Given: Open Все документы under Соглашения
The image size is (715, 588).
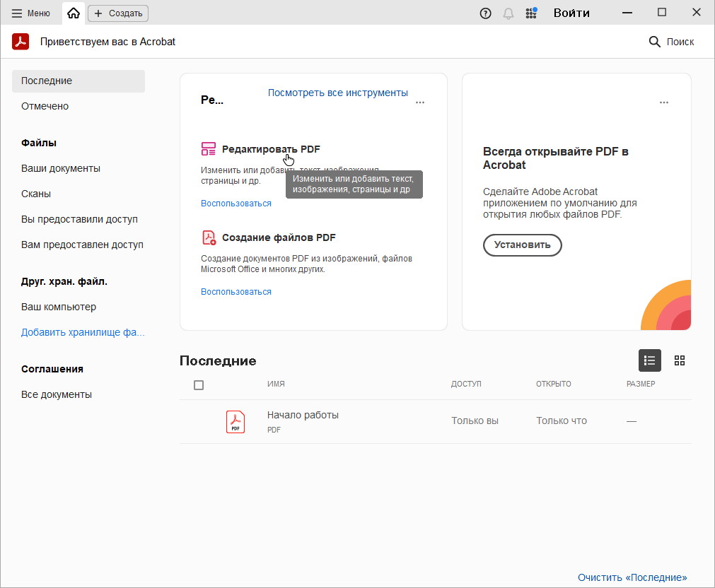Looking at the screenshot, I should tap(57, 394).
